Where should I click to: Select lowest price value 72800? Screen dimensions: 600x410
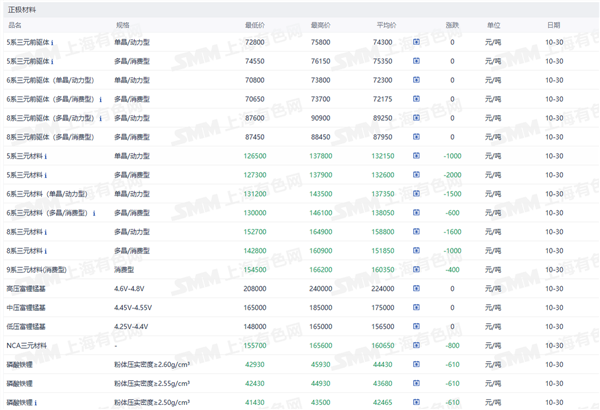click(255, 42)
